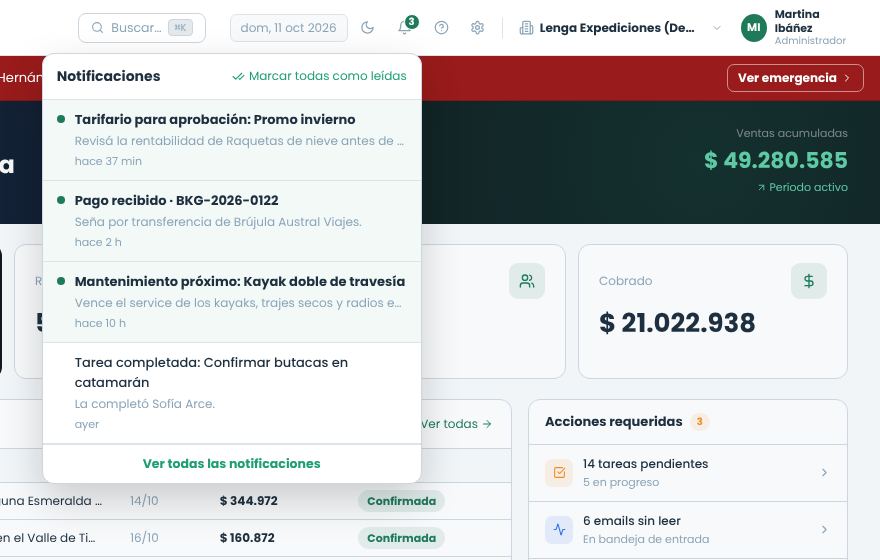880x560 pixels.
Task: Click the people icon on the stats card
Action: pos(527,281)
